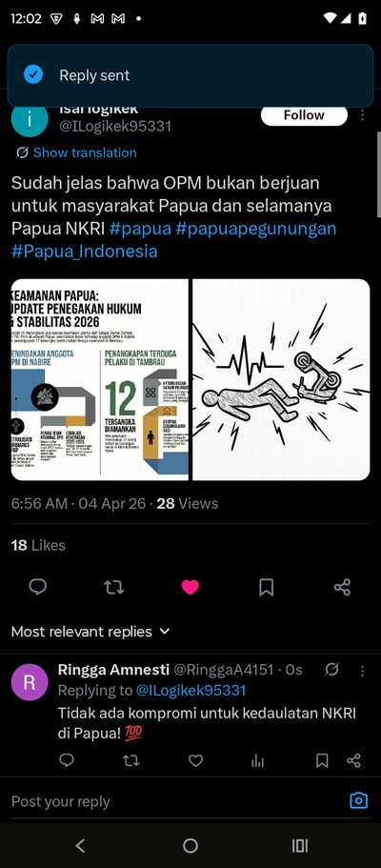Image resolution: width=381 pixels, height=868 pixels.
Task: Expand Most relevant replies sort dropdown
Action: 90,632
